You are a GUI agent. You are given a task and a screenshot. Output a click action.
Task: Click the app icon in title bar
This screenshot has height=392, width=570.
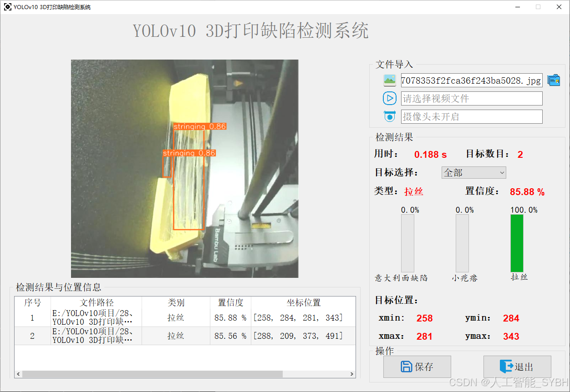tap(7, 7)
